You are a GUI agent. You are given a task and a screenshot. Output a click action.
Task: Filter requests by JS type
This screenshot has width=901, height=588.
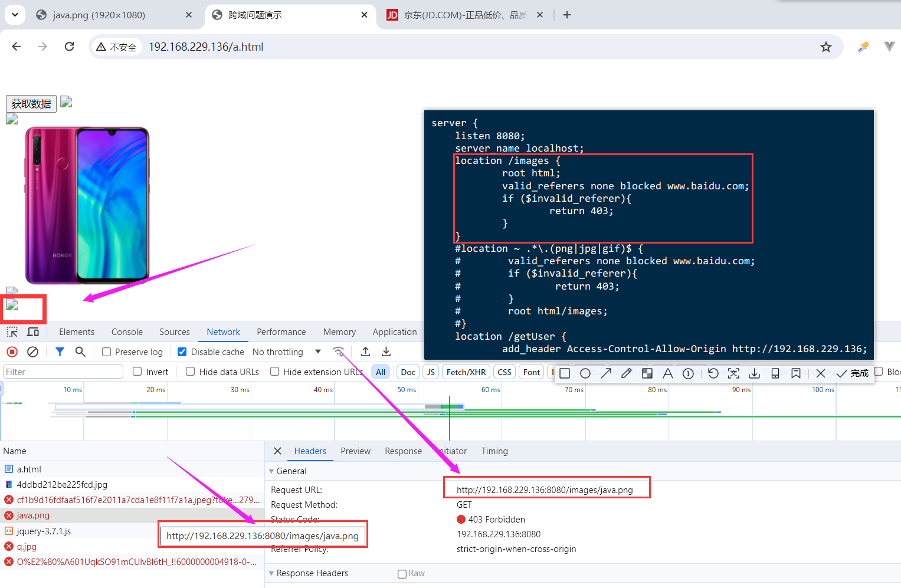pyautogui.click(x=431, y=372)
